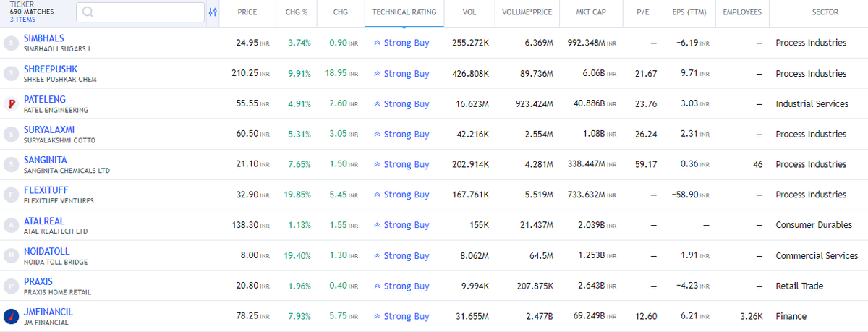Image resolution: width=868 pixels, height=332 pixels.
Task: Click the Industrial Services sector cell
Action: pos(812,103)
